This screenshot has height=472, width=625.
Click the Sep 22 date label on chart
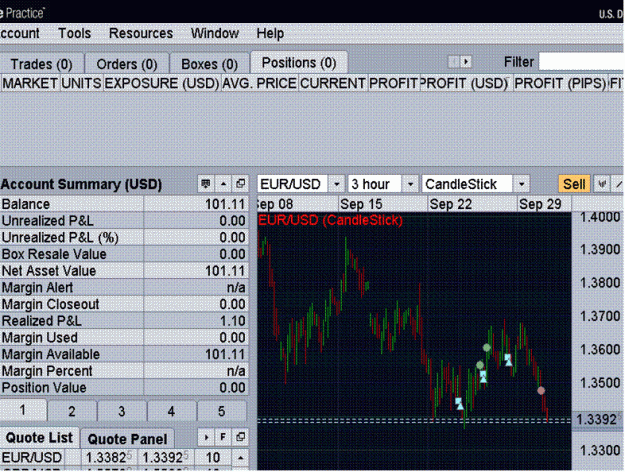[450, 204]
